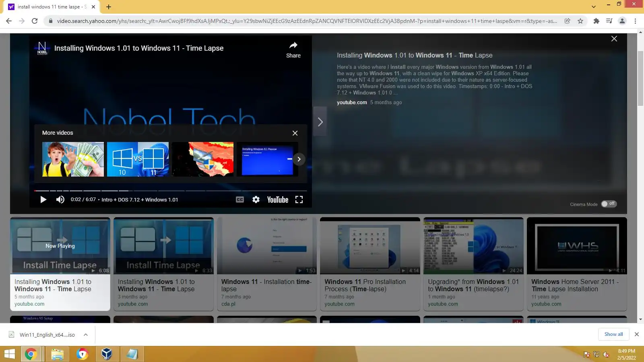Toggle Cinema Mode switch
The image size is (644, 362).
click(x=609, y=204)
